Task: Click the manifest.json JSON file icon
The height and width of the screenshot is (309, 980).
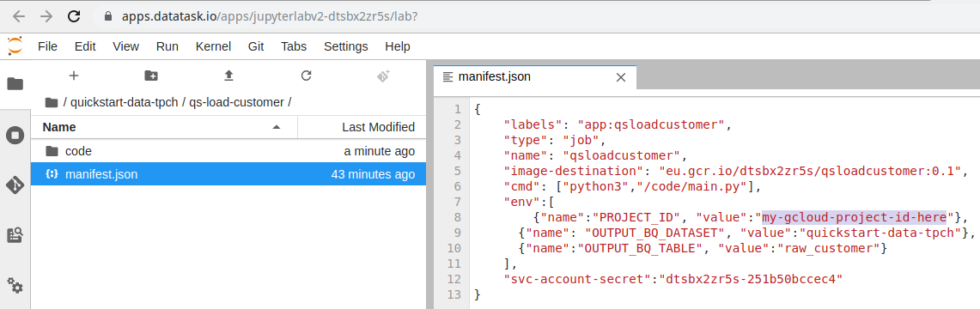Action: 52,175
